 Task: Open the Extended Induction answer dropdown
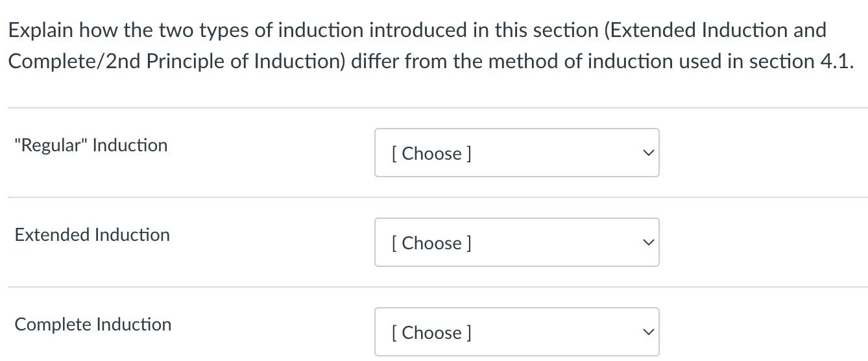click(516, 243)
